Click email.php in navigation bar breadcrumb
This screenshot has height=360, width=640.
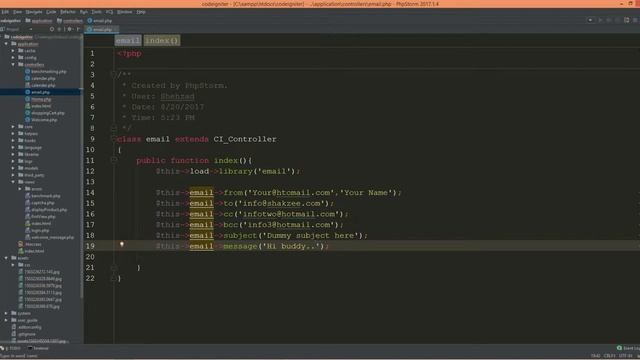tap(100, 20)
